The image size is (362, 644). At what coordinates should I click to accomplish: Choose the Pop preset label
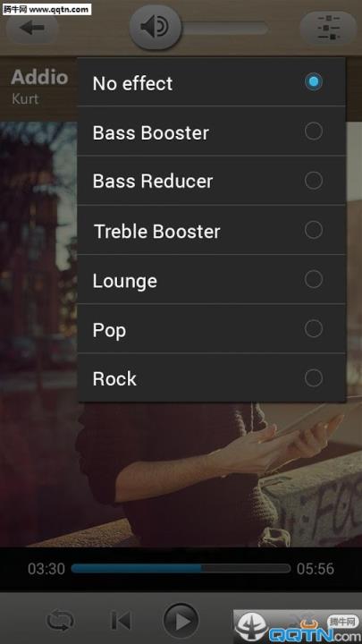coord(109,331)
